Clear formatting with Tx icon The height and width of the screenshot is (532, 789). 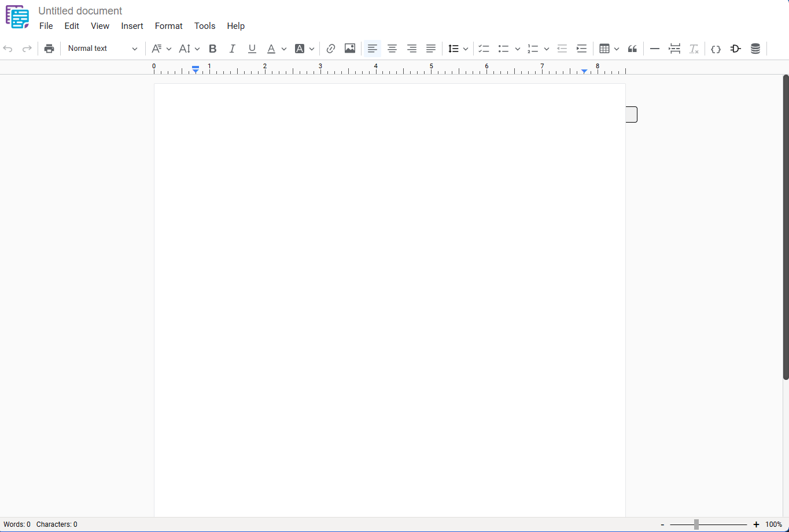694,49
